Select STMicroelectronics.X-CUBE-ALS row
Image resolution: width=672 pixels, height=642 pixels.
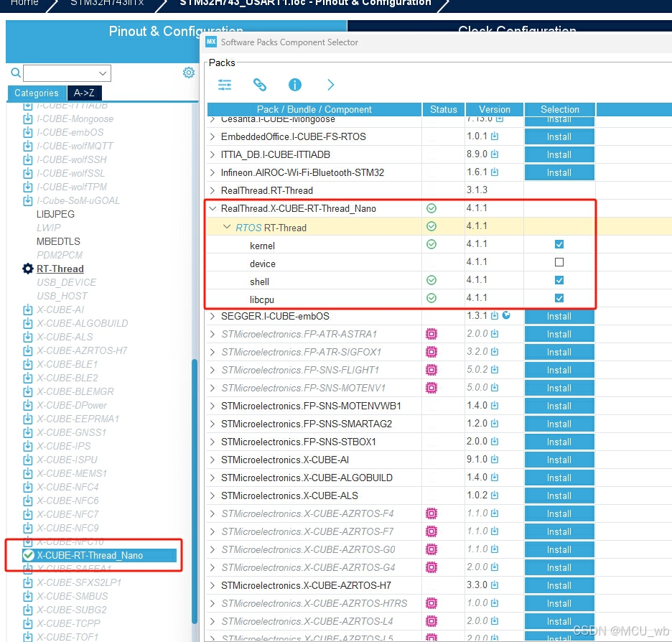click(x=290, y=496)
